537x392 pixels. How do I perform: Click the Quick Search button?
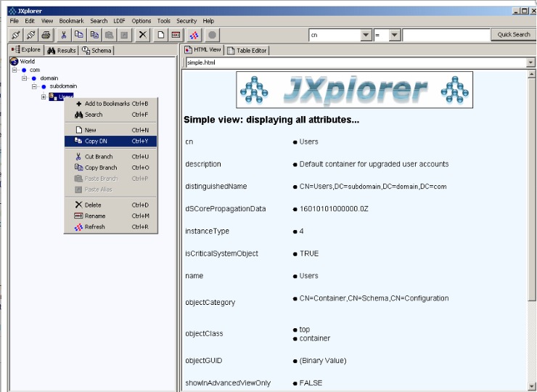(514, 35)
